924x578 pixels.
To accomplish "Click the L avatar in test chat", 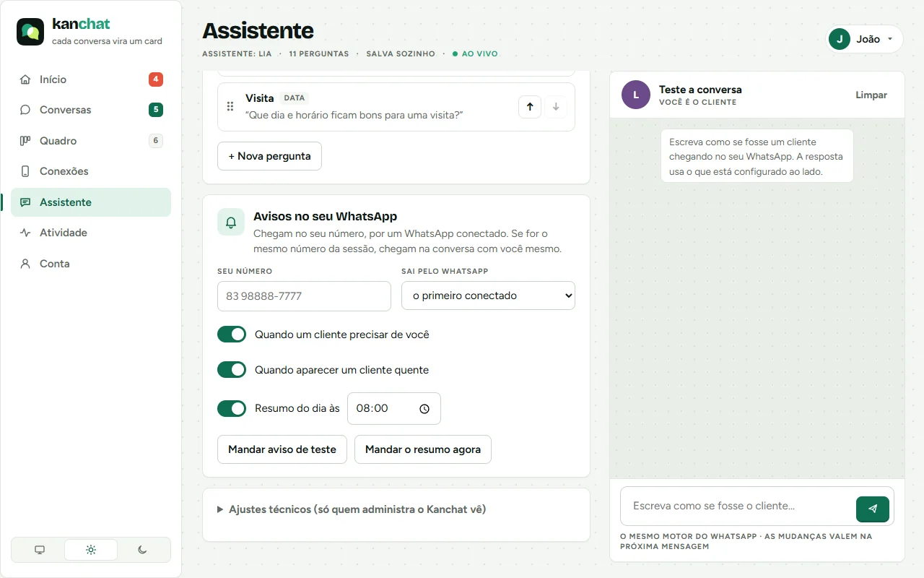I will [x=636, y=95].
